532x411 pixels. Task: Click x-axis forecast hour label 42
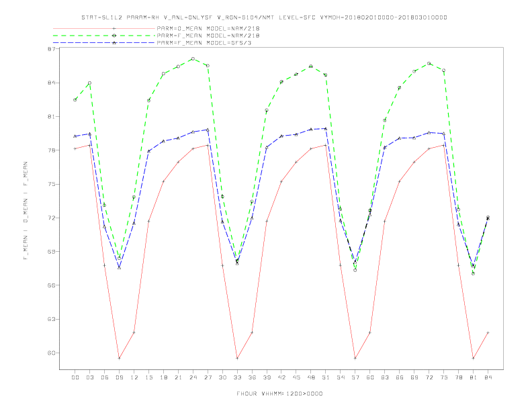(281, 377)
